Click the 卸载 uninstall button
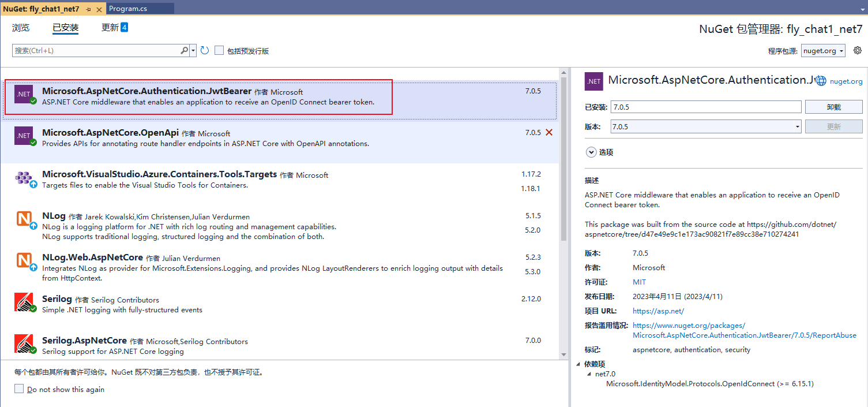This screenshot has width=868, height=407. (833, 107)
